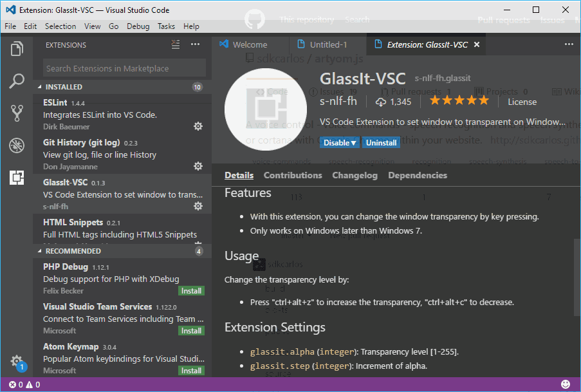Select the PHP Debug extension entry

pyautogui.click(x=122, y=278)
